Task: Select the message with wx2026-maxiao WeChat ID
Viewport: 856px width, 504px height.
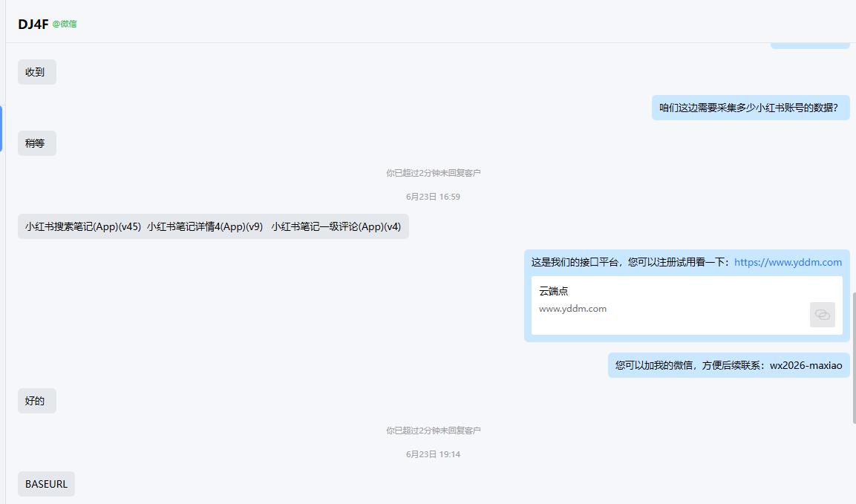Action: pos(729,365)
